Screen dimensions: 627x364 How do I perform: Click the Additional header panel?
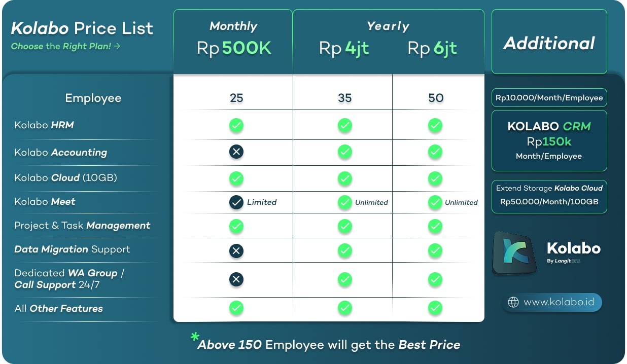[549, 42]
